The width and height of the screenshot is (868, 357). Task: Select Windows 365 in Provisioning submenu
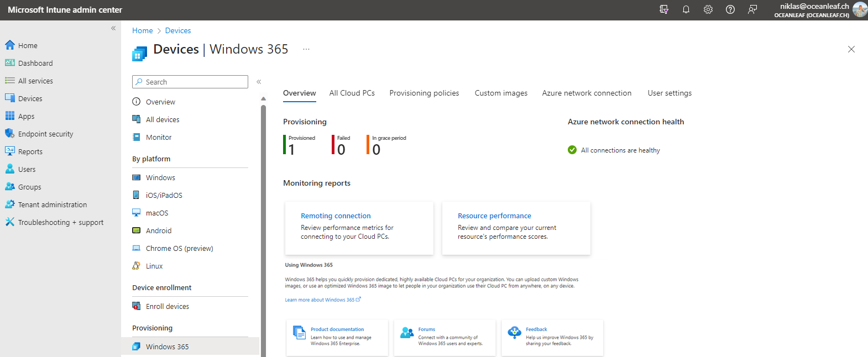point(190,347)
